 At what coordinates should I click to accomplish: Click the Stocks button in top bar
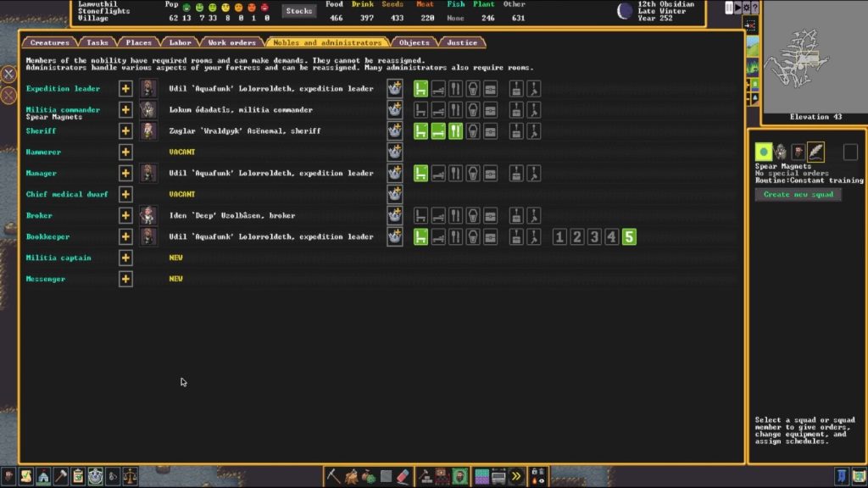click(x=299, y=11)
